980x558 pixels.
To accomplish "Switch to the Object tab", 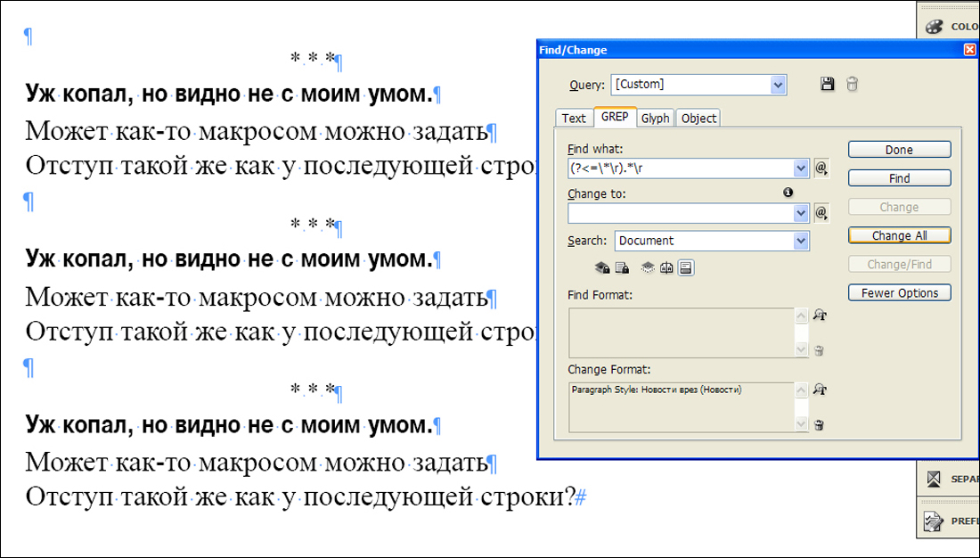I will (x=698, y=118).
